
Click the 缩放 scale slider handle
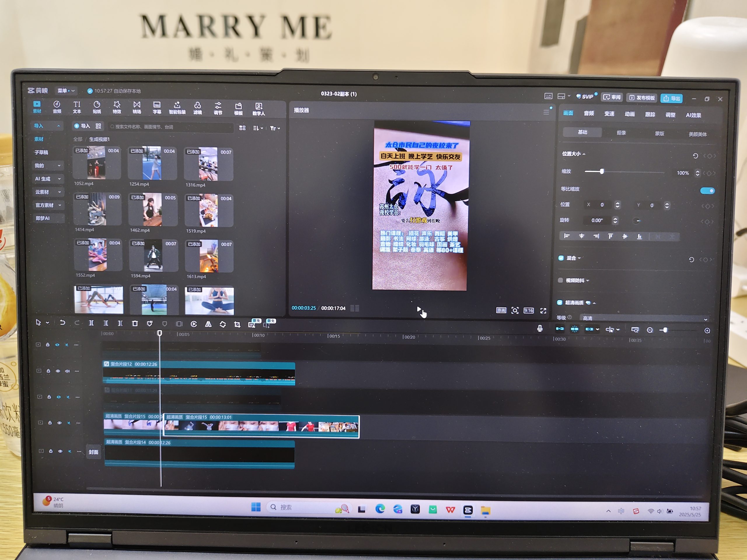(x=602, y=171)
